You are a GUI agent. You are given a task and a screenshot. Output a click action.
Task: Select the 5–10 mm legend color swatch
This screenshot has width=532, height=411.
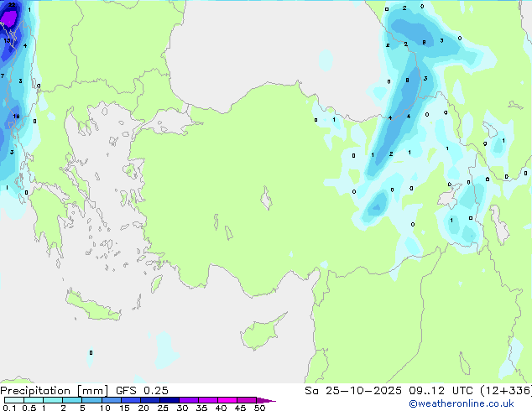pos(92,400)
